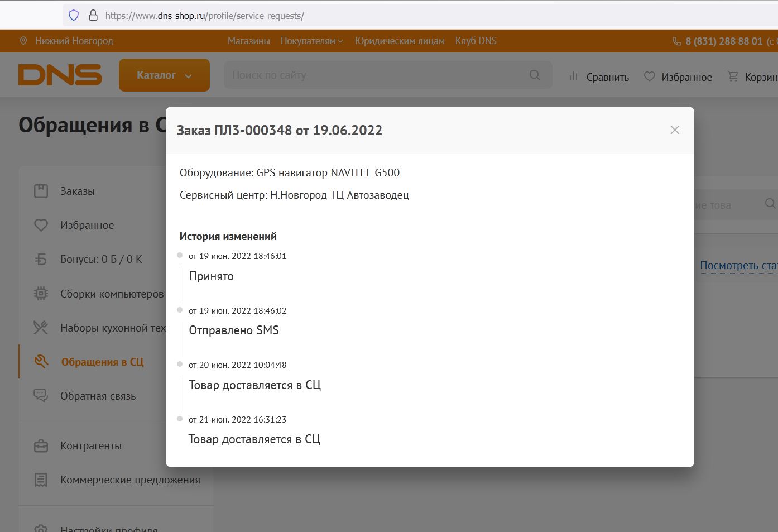
Task: Open Избранное in profile sidebar
Action: point(87,225)
